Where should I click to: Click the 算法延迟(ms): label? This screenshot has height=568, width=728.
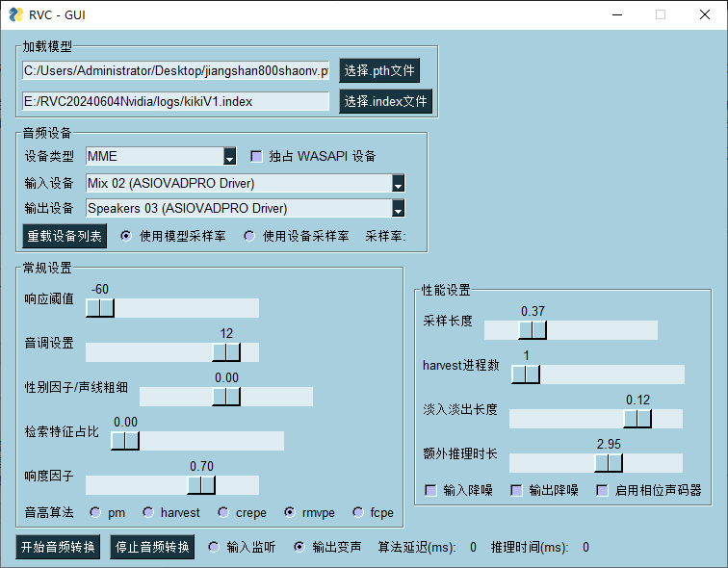coord(416,547)
